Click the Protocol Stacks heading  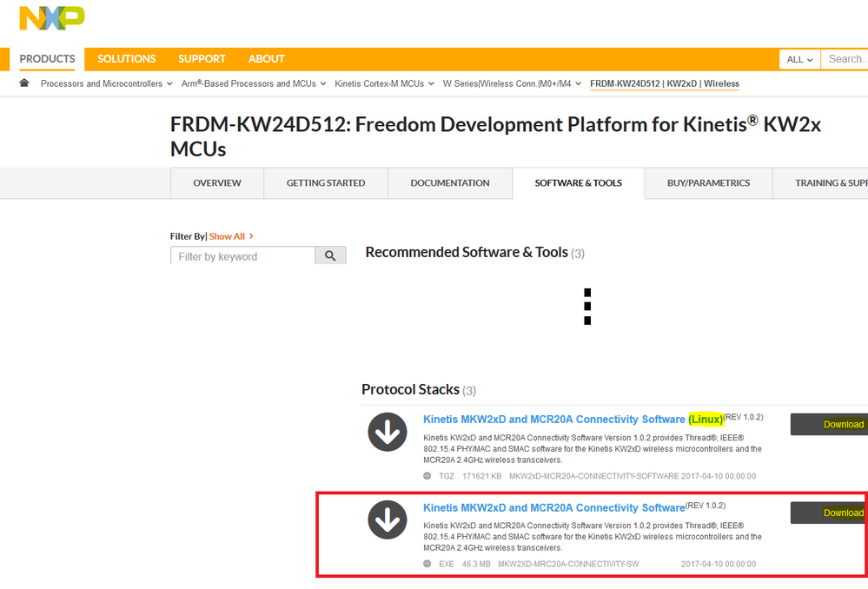[x=410, y=390]
